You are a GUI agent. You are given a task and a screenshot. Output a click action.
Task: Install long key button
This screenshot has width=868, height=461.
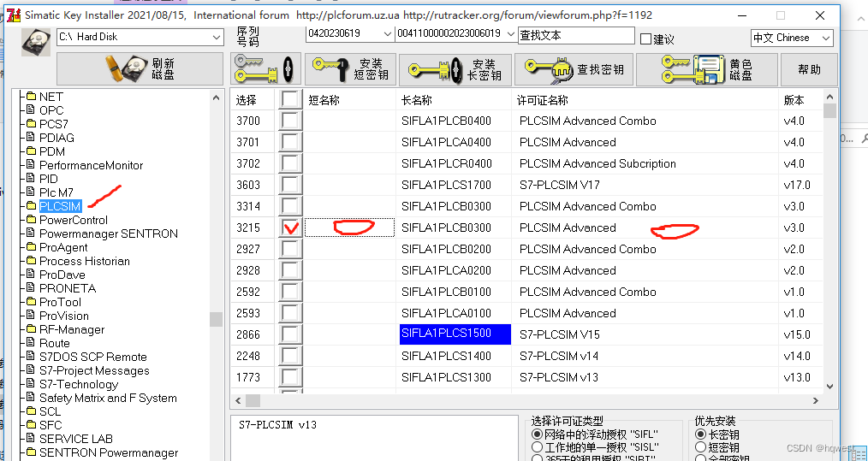click(455, 69)
